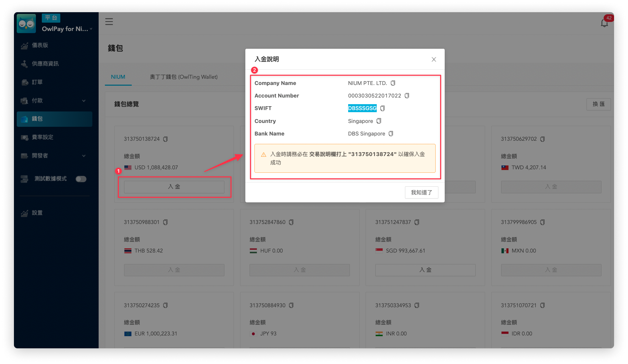
Task: Click the 錢包總覽 heading
Action: pos(127,104)
